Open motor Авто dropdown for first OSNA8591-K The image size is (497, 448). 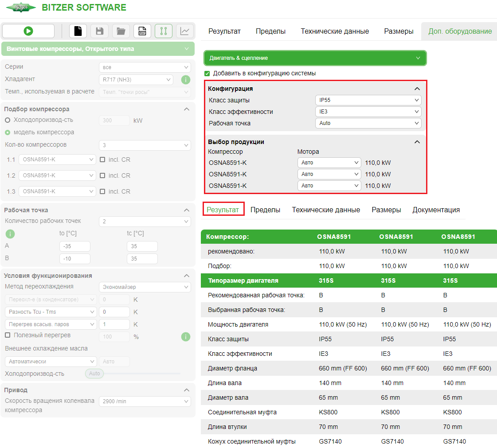coord(329,163)
